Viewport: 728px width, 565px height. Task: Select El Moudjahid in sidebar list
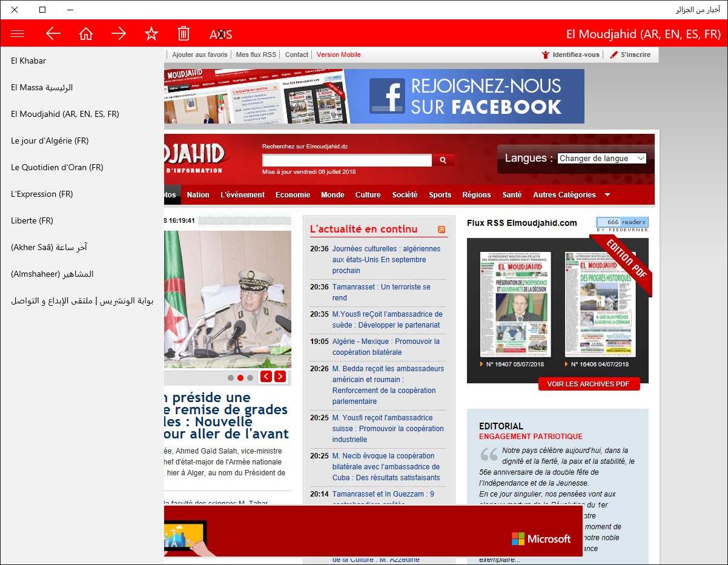click(82, 114)
